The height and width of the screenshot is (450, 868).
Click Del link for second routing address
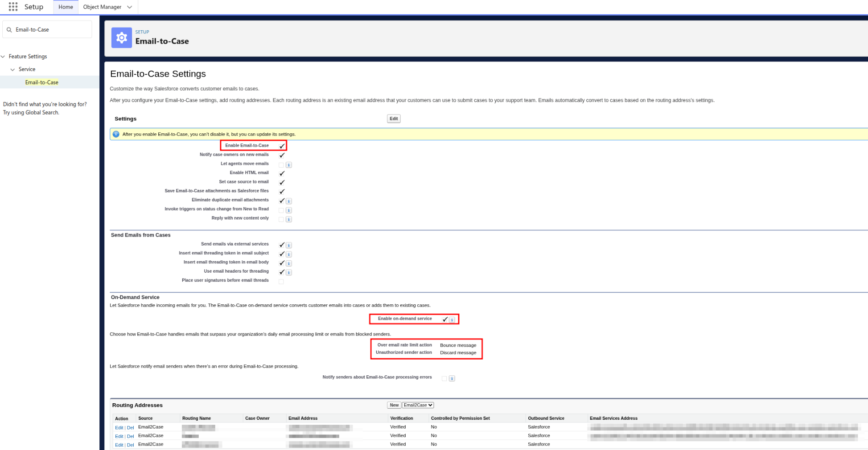[x=130, y=436]
